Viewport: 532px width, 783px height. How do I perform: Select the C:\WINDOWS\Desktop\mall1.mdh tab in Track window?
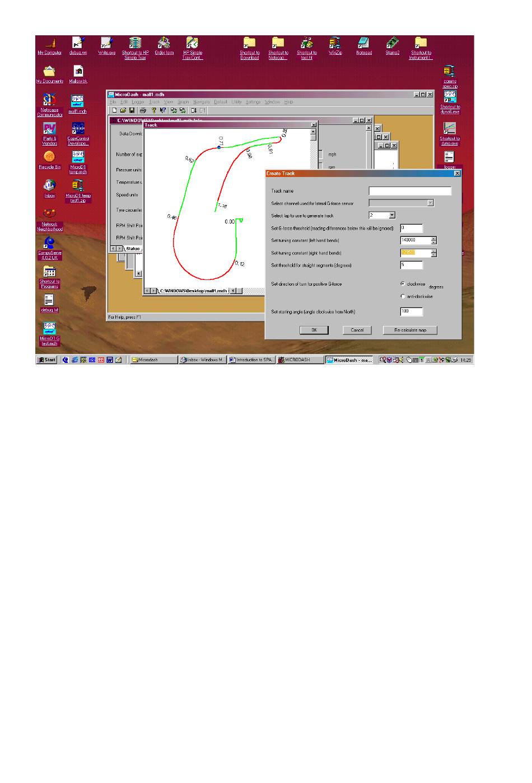(193, 291)
